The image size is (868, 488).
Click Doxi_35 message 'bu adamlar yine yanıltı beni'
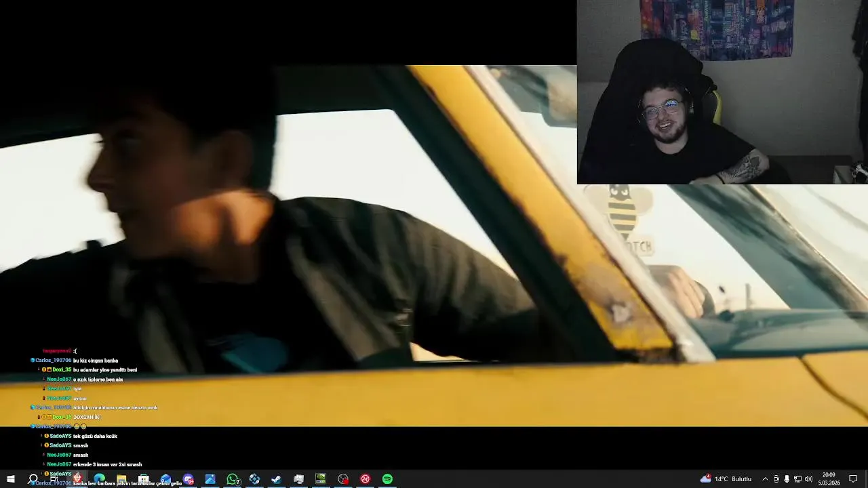coord(105,370)
